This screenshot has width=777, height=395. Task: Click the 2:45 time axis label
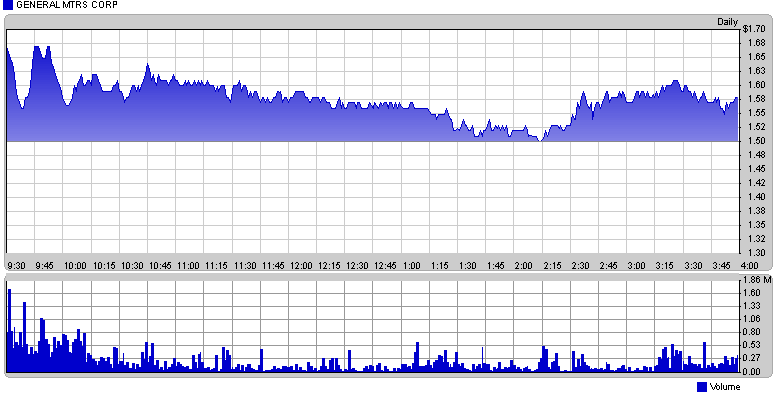(609, 266)
